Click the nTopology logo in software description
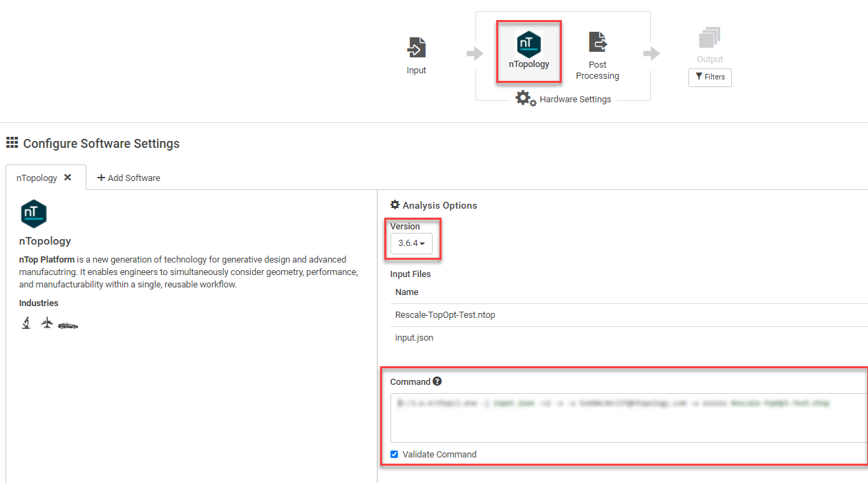868x483 pixels. (x=34, y=214)
